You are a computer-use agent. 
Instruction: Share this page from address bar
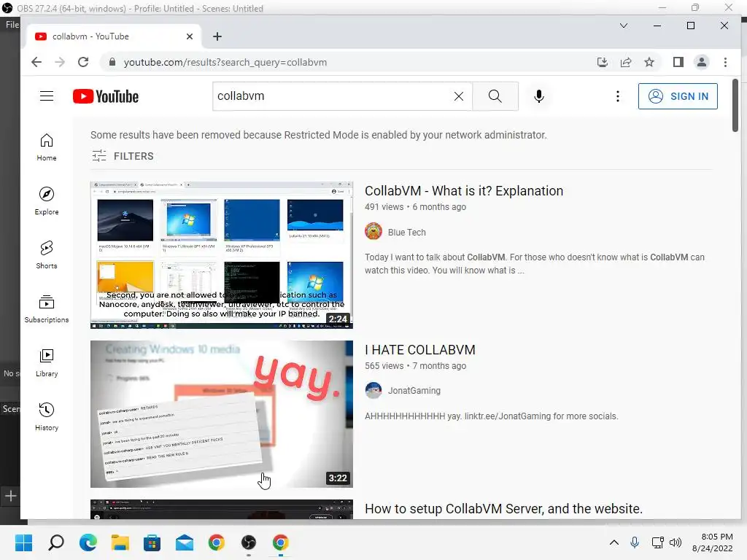[626, 63]
